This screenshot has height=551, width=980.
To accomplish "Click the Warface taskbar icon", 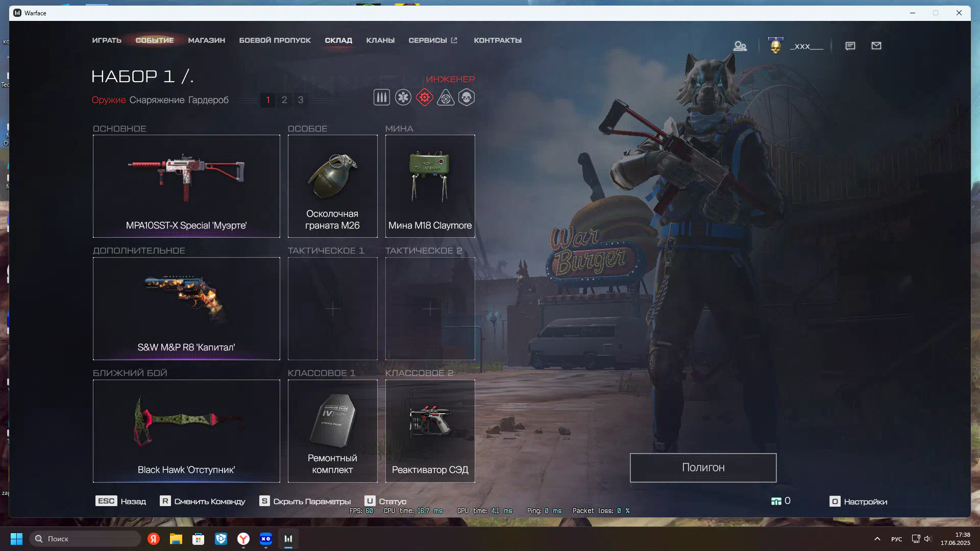I will 288,539.
